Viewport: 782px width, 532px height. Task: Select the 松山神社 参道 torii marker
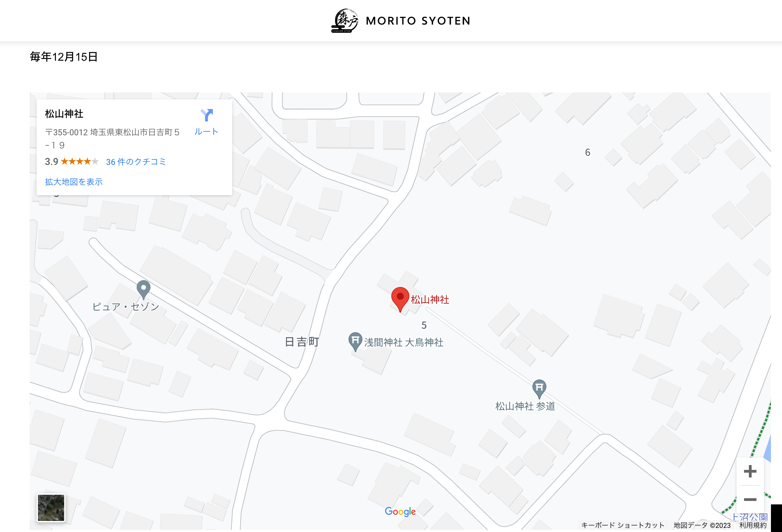pyautogui.click(x=539, y=389)
